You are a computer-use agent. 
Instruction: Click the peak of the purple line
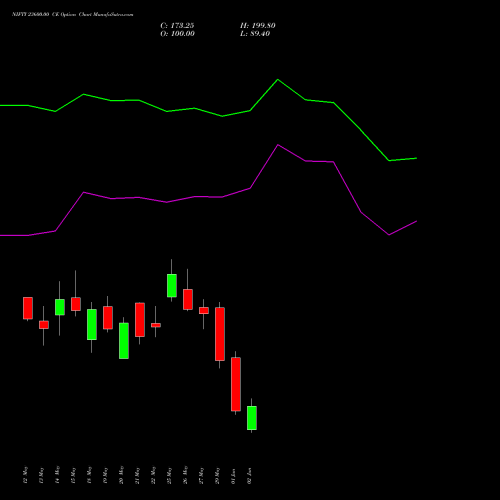click(278, 145)
